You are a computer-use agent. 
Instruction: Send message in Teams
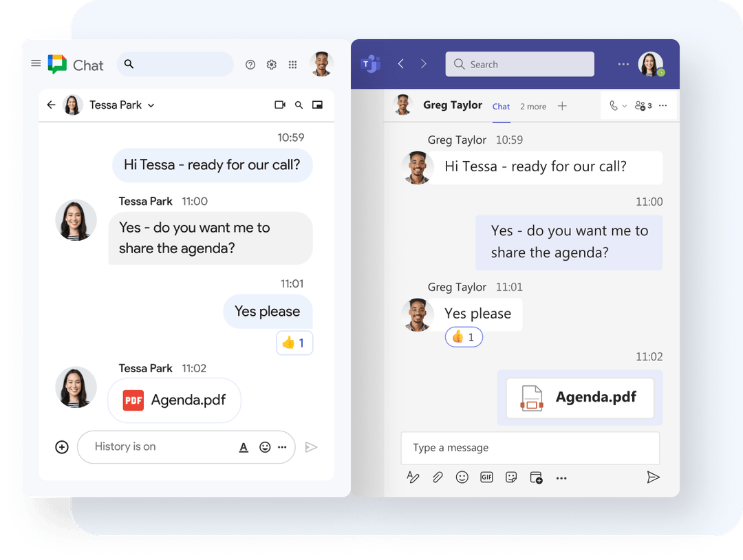click(653, 477)
